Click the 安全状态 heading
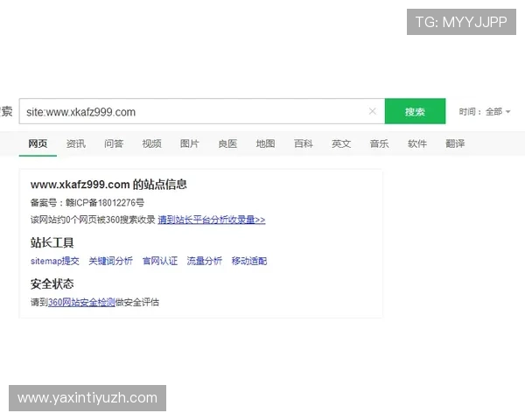This screenshot has height=420, width=525. pos(52,283)
